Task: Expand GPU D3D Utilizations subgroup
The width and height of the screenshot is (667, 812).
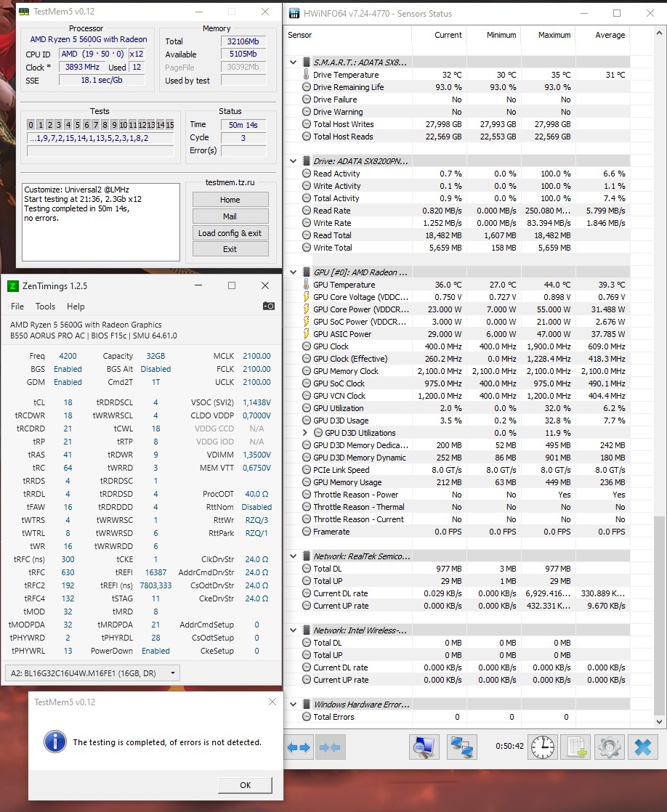Action: [x=305, y=432]
